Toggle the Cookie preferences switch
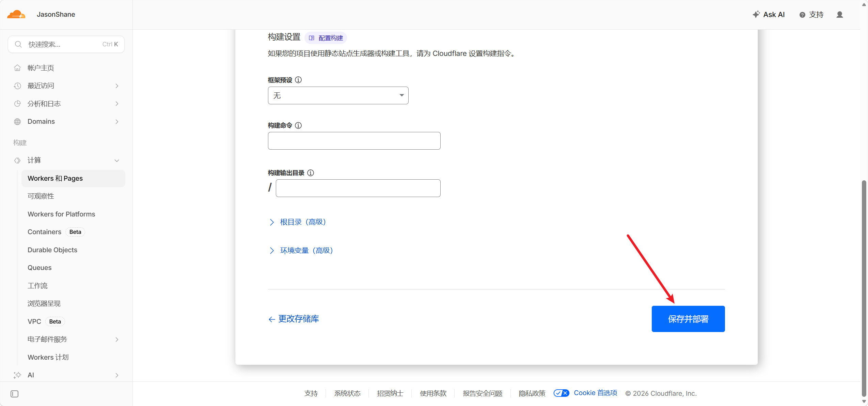868x406 pixels. click(x=561, y=393)
